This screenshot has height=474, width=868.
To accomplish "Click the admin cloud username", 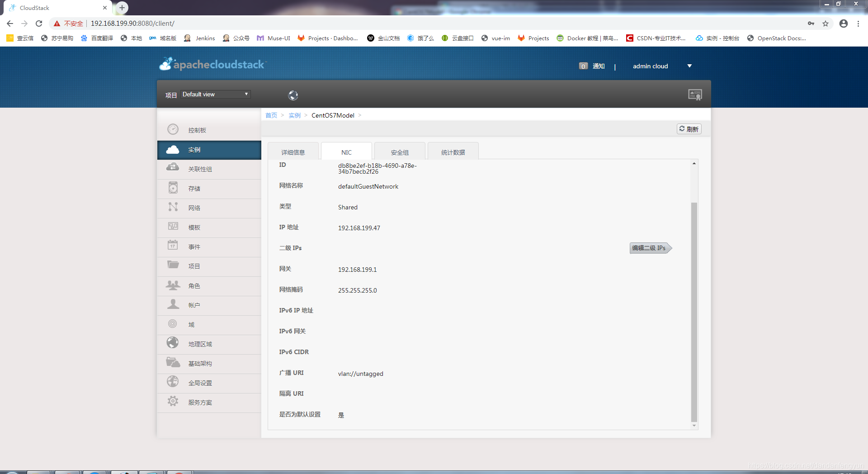I will point(650,66).
